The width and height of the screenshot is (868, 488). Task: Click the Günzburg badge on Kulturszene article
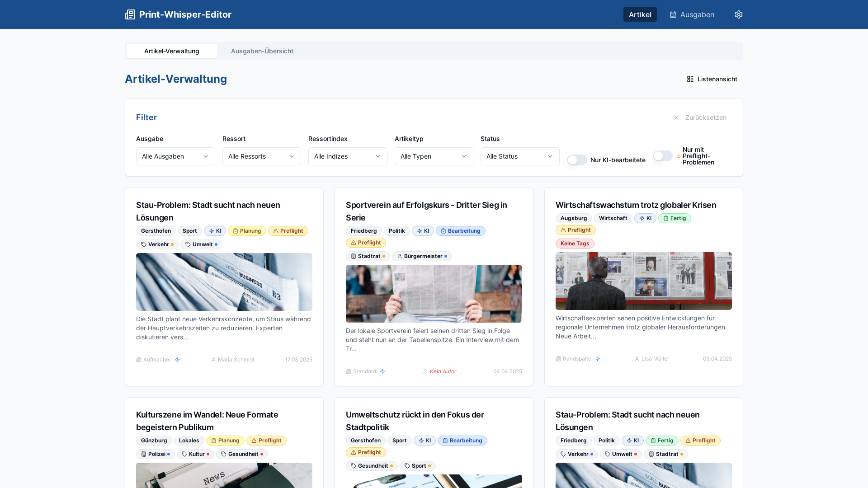tap(154, 441)
